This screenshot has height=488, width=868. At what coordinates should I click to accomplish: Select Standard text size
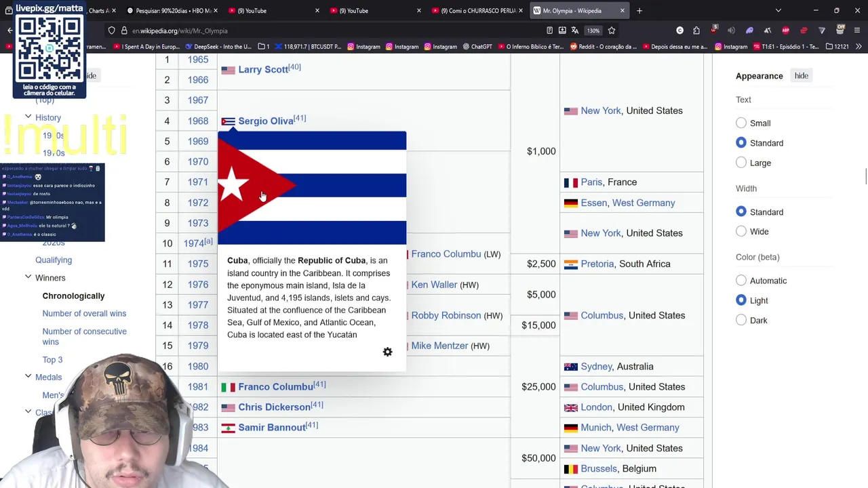[741, 143]
